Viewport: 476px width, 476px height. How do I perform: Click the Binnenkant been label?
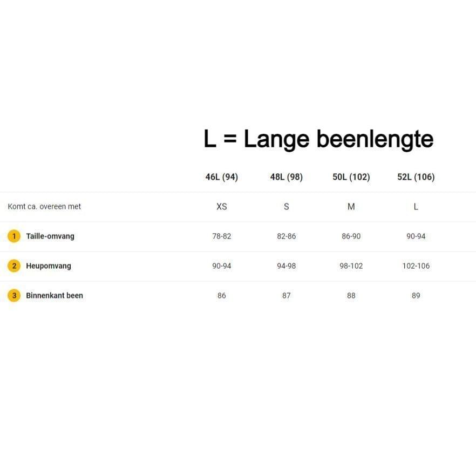[x=55, y=296]
